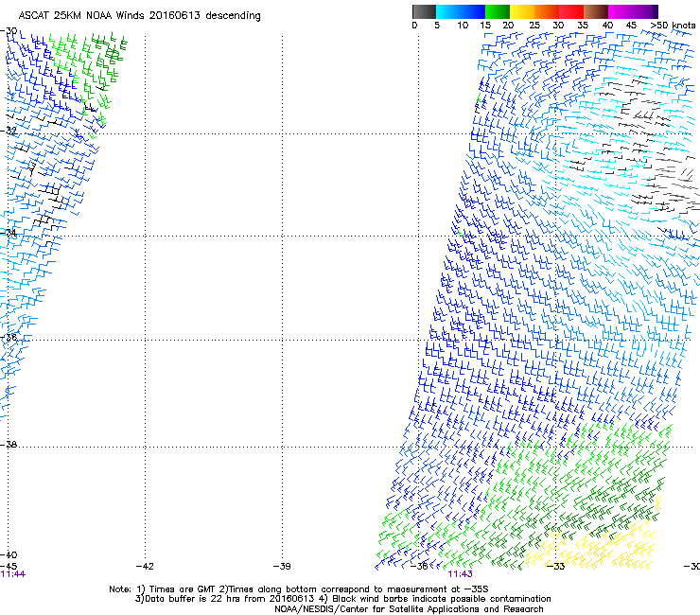Viewport: 700px width, 615px height.
Task: Click the '-45' longitude axis label
Action: click(9, 567)
